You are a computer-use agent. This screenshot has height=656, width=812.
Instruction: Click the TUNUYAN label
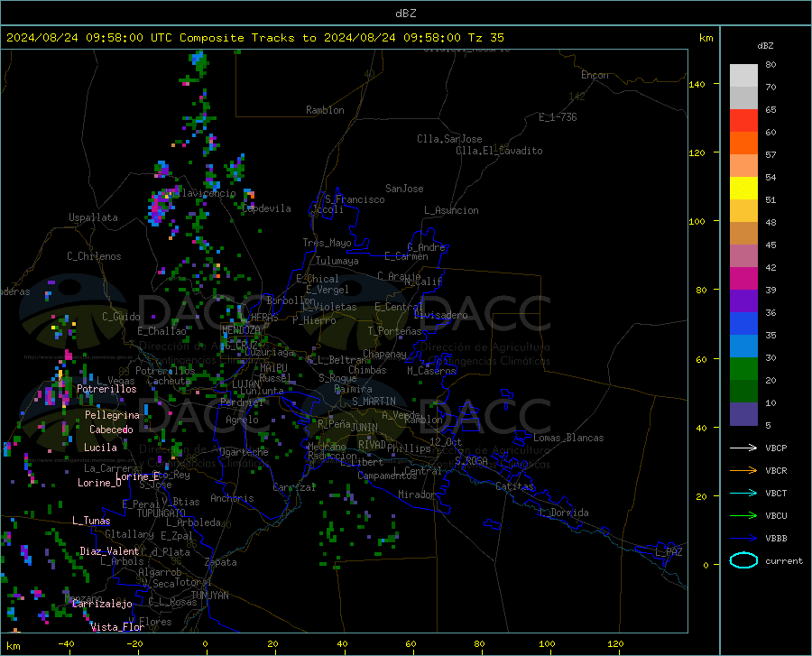(x=209, y=596)
